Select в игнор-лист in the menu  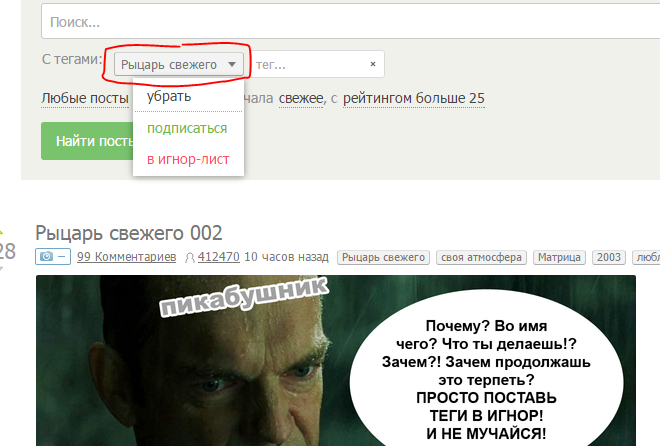pos(188,159)
